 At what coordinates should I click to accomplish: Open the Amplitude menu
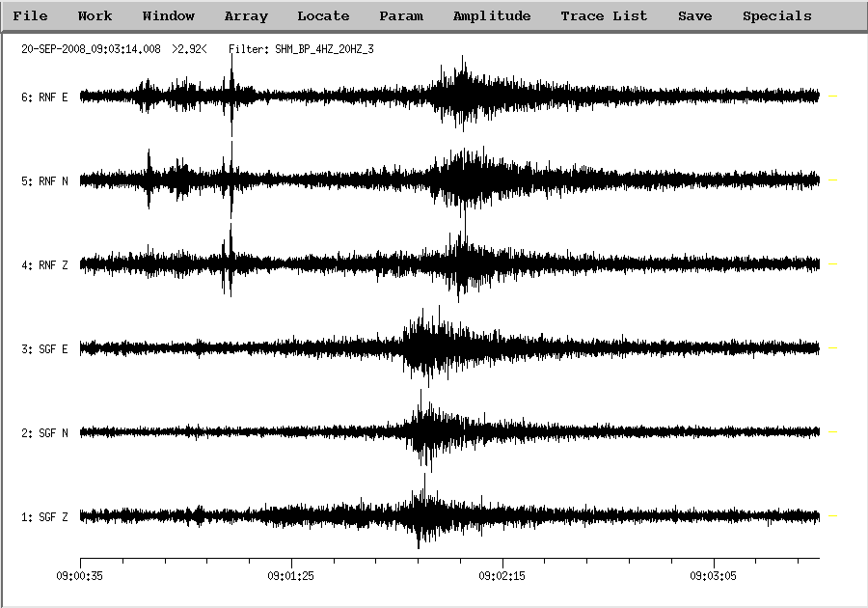click(491, 16)
